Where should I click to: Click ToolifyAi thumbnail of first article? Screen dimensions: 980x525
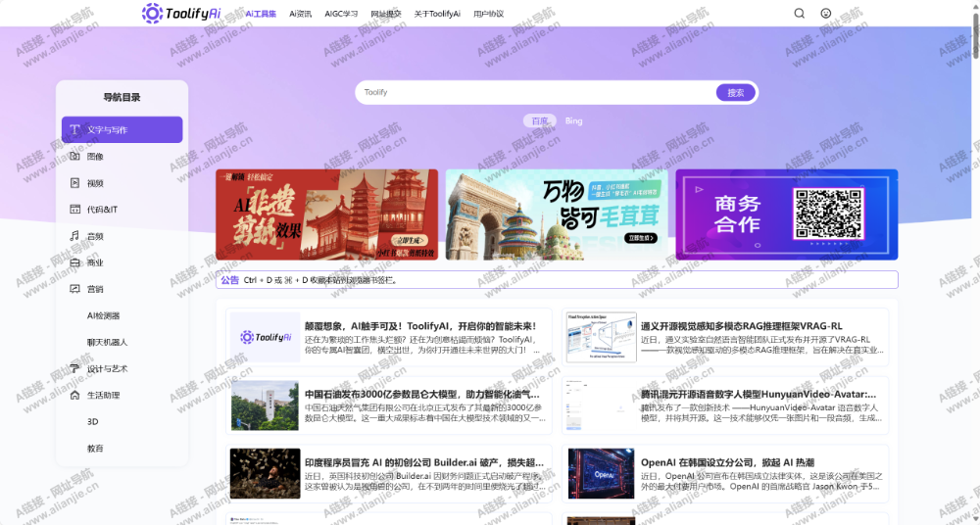coord(265,337)
